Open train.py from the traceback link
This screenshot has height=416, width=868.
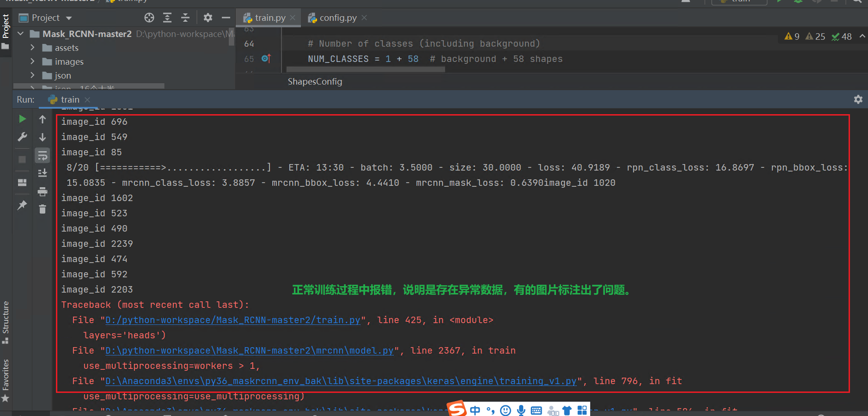pyautogui.click(x=232, y=320)
